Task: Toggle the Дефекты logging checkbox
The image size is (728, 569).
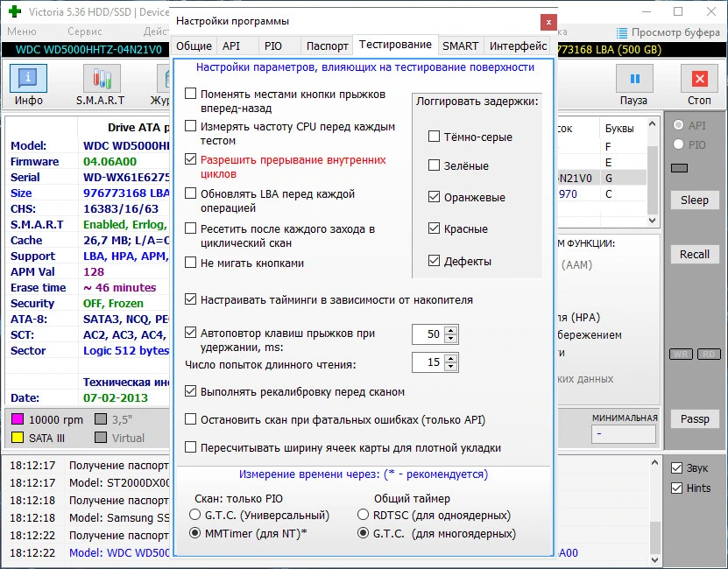Action: coord(434,261)
